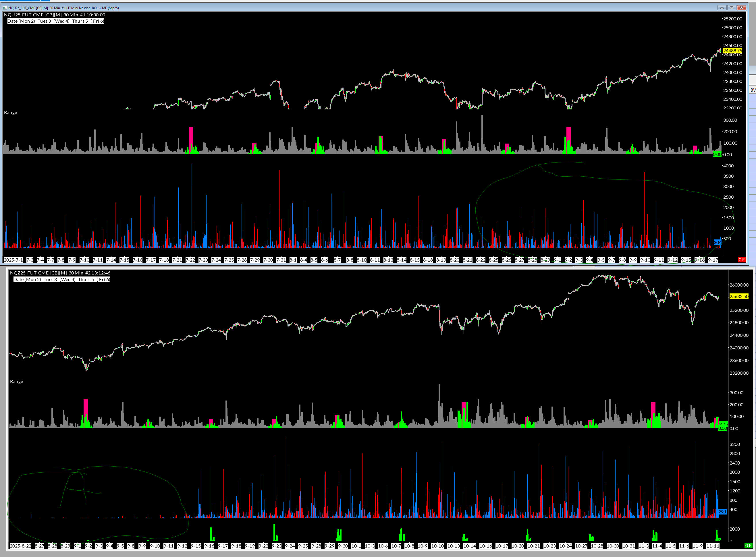Click the blue 304 volume value marker
Image resolution: width=756 pixels, height=557 pixels.
pyautogui.click(x=717, y=242)
